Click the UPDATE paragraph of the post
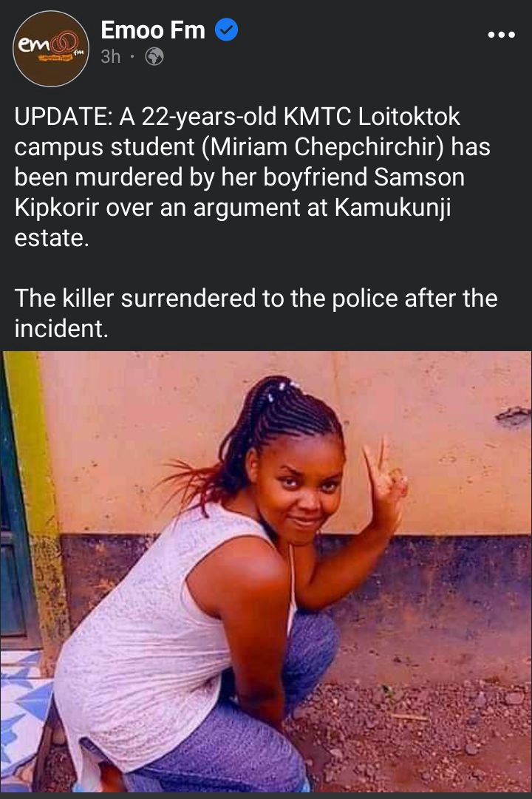 [x=252, y=177]
